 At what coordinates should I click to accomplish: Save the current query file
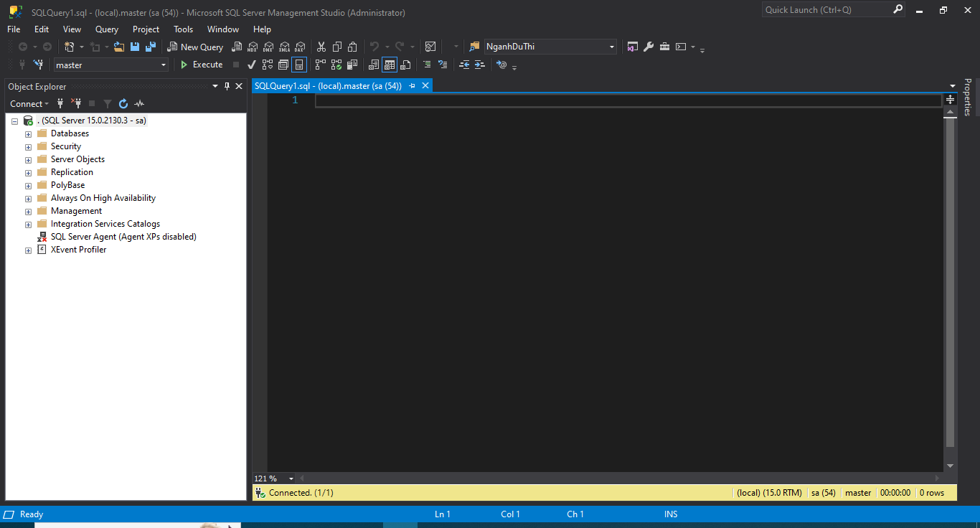[x=135, y=47]
